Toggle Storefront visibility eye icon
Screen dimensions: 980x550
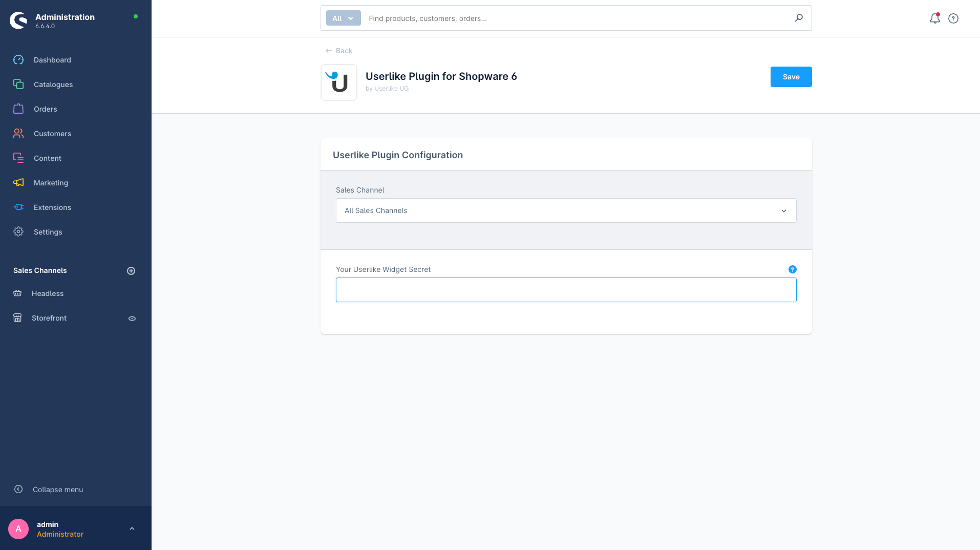[132, 319]
